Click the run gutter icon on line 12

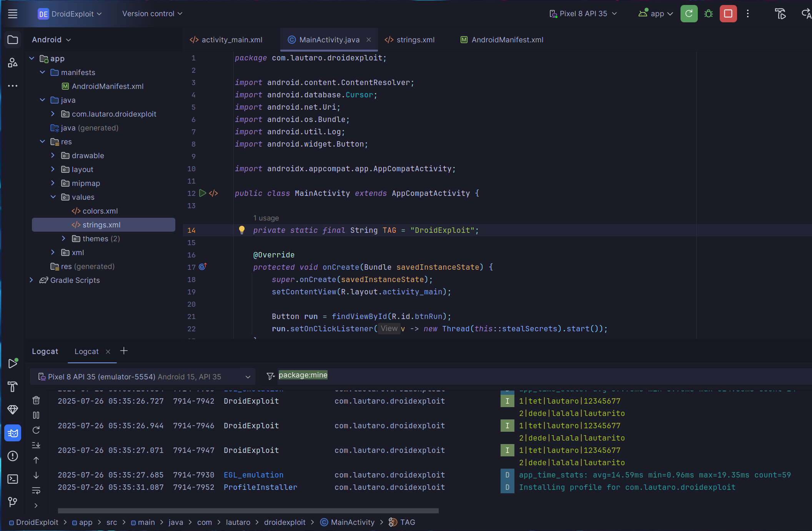coord(203,193)
